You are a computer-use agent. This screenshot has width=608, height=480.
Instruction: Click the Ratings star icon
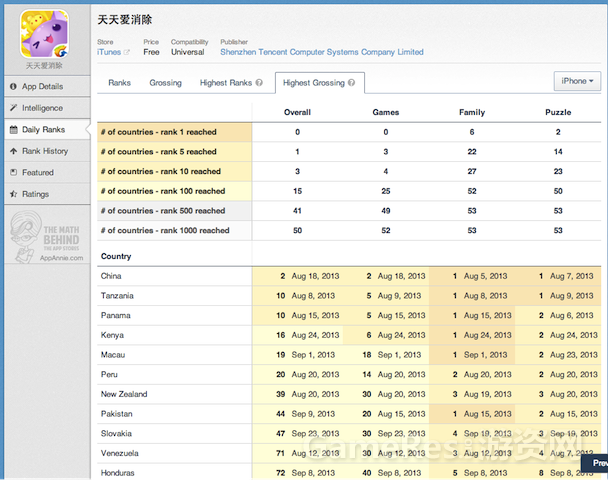(x=13, y=194)
